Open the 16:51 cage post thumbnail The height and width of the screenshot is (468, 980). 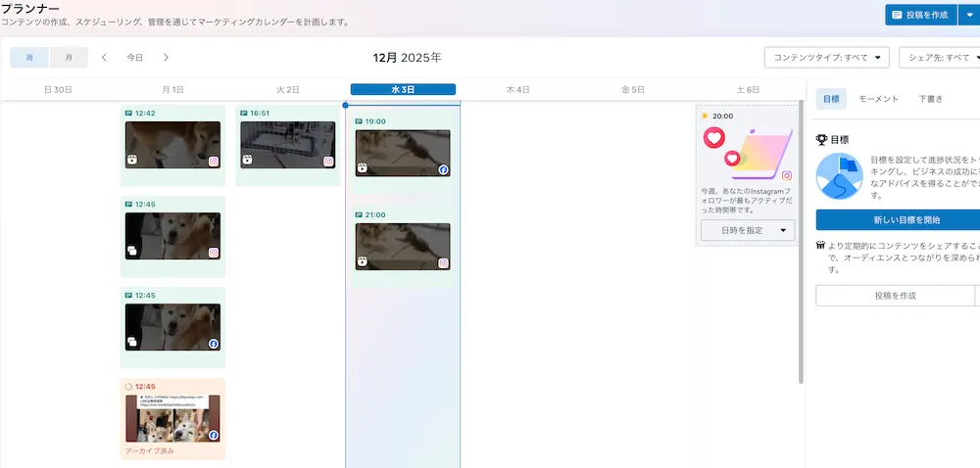point(287,145)
